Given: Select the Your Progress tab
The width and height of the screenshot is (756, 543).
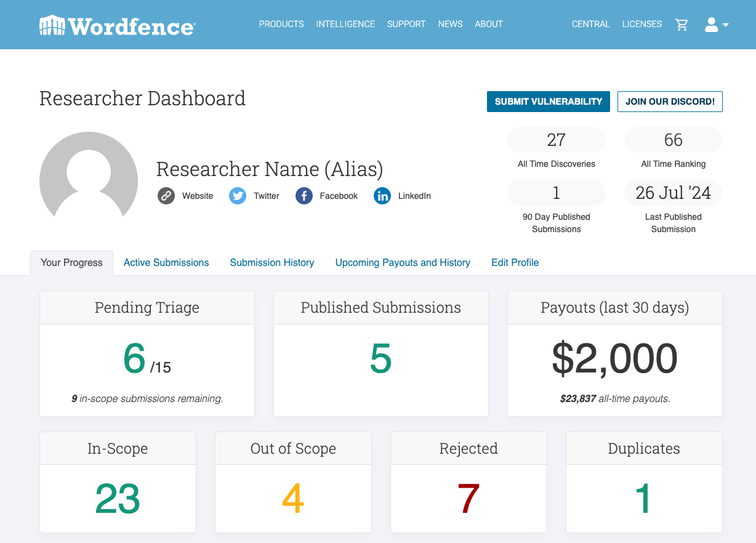Looking at the screenshot, I should (x=71, y=262).
